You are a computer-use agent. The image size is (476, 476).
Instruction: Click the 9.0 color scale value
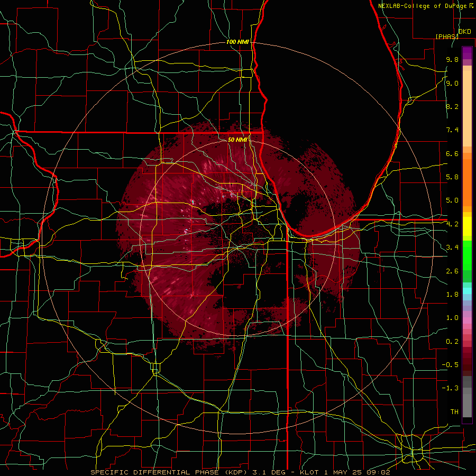click(452, 83)
